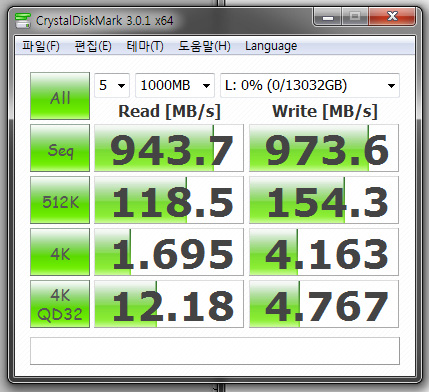Click the empty comment text field at bottom

pyautogui.click(x=215, y=351)
